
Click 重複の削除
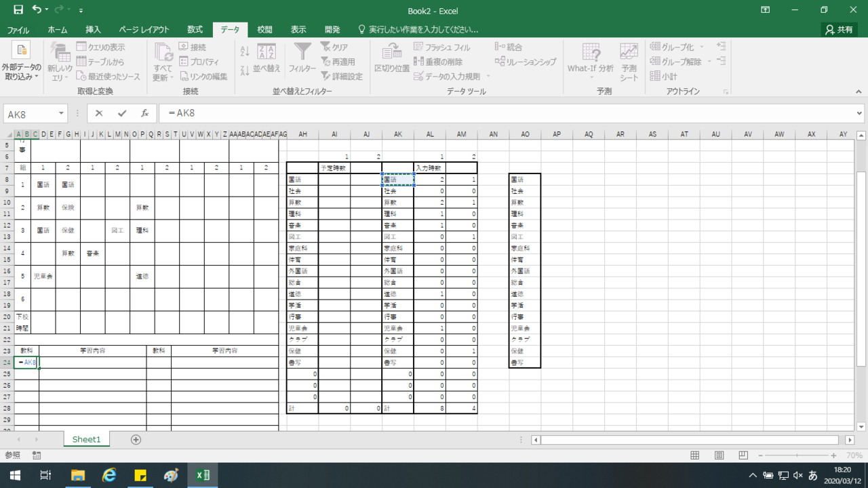438,62
